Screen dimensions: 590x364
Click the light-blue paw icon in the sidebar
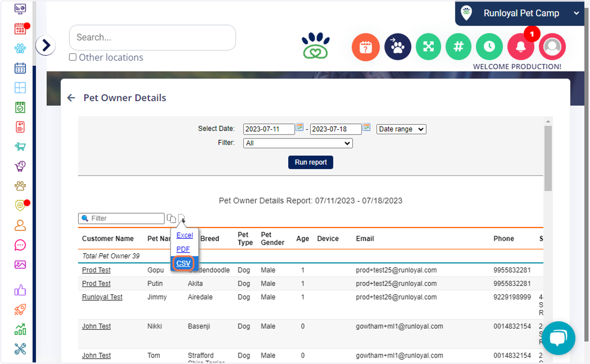pyautogui.click(x=20, y=48)
